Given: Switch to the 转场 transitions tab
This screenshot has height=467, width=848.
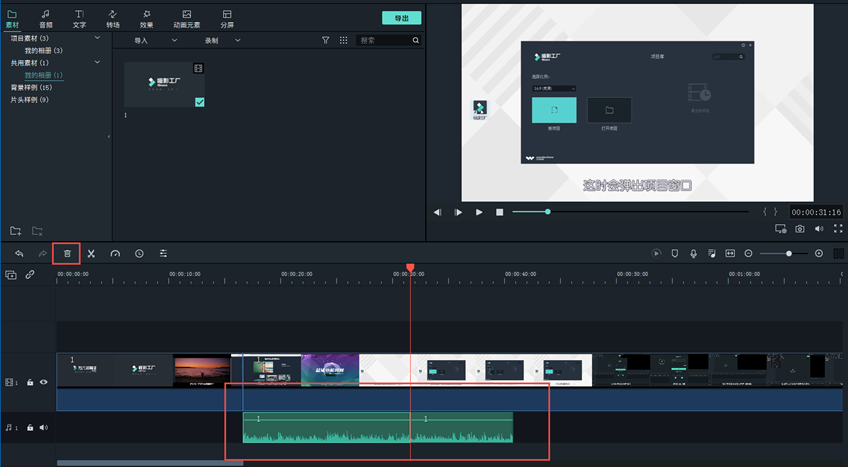Looking at the screenshot, I should (113, 18).
